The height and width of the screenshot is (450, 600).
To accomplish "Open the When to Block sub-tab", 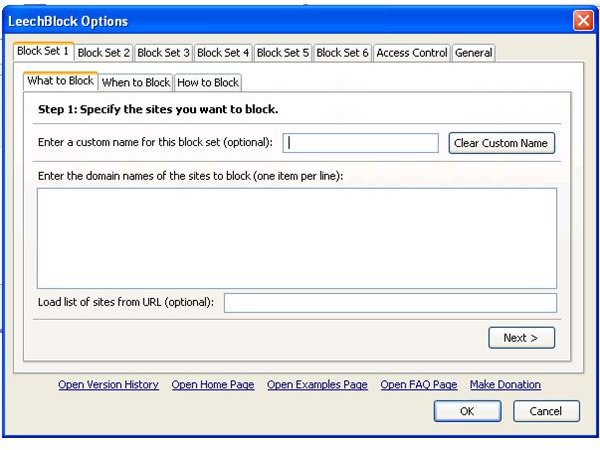I will click(136, 82).
